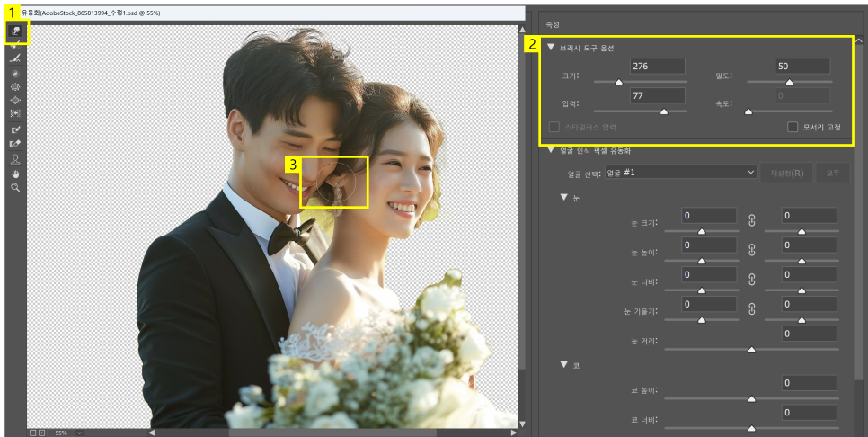
Task: Open the 얼굴 선택 dropdown showing 얼굴 #1
Action: point(680,173)
